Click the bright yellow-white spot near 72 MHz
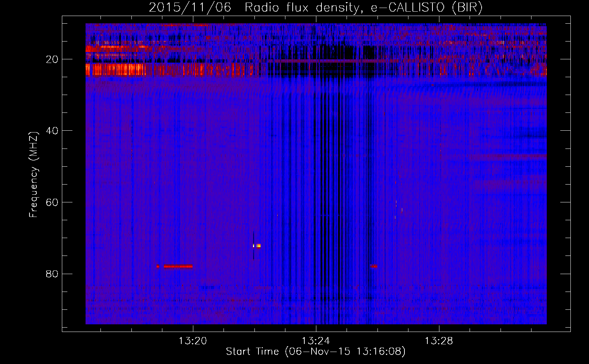The image size is (589, 364). point(258,246)
